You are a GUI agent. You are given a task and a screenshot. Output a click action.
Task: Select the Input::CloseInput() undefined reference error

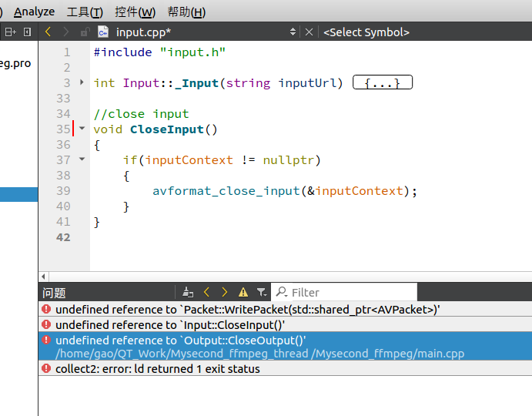pos(285,324)
